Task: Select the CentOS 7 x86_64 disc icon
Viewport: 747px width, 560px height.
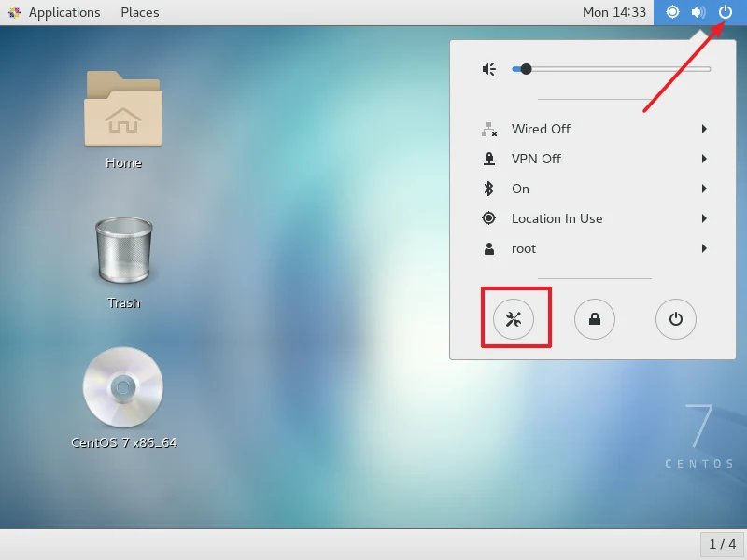Action: 123,387
